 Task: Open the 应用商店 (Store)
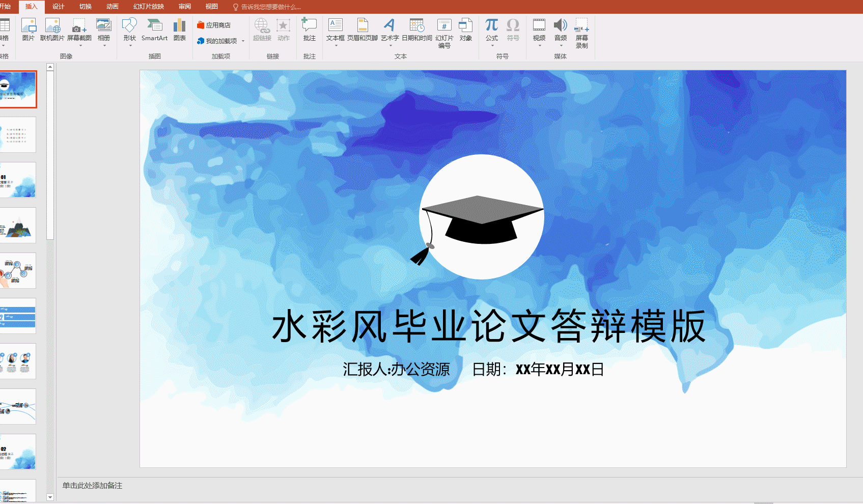coord(216,24)
